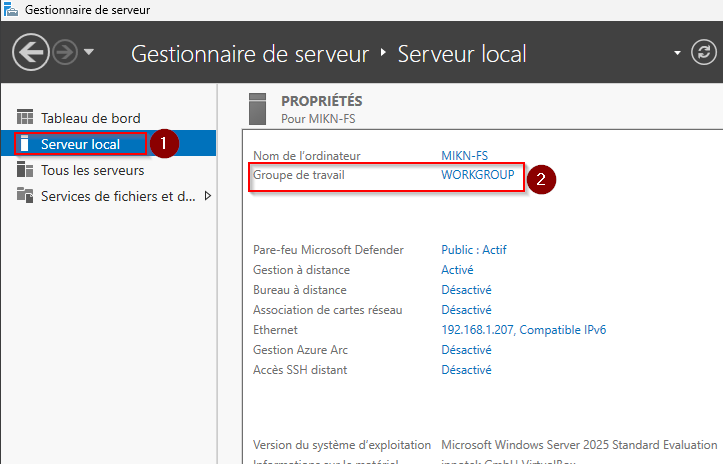Open the 192.168.1.207 Ethernet link
Screen dimensions: 723x464
point(523,330)
